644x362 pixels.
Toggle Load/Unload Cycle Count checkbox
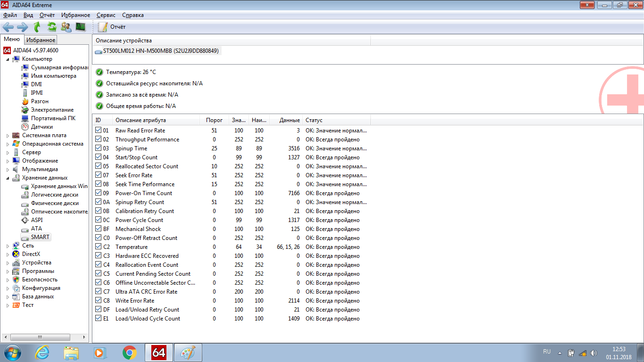pyautogui.click(x=98, y=318)
